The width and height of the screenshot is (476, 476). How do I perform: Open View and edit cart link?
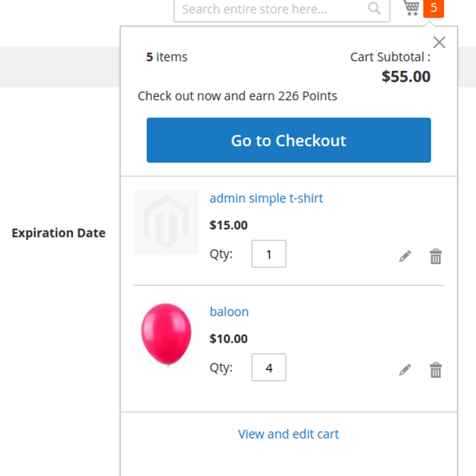click(288, 434)
